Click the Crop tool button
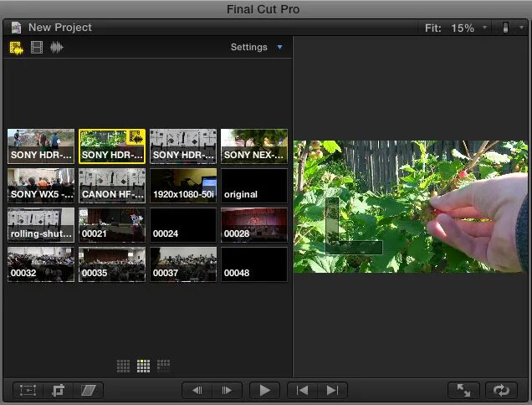The height and width of the screenshot is (405, 532). pyautogui.click(x=58, y=391)
